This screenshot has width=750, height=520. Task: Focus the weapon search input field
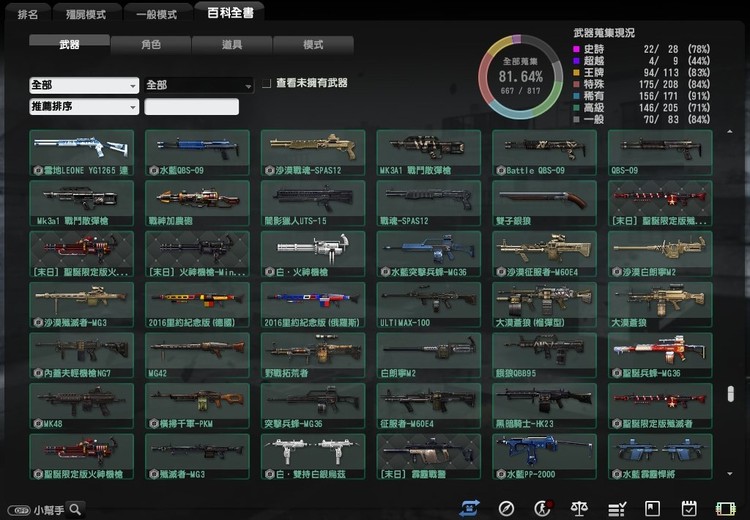pyautogui.click(x=191, y=106)
